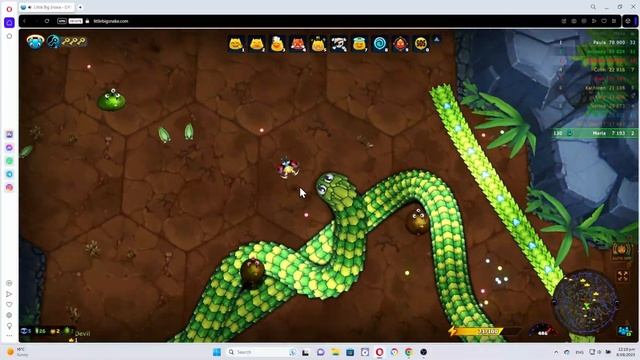Open the purple Messenger sidebar icon
Image resolution: width=640 pixels, height=360 pixels.
9,148
